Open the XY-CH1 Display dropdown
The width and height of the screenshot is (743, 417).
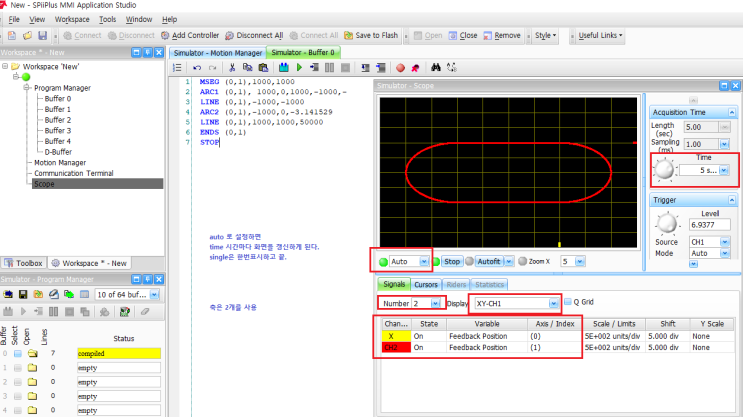[x=552, y=302]
